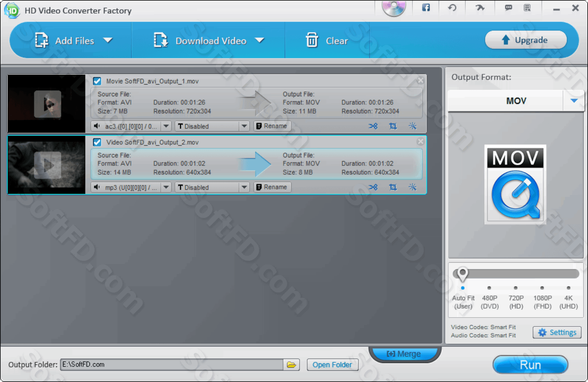Screen dimensions: 588x382
Task: Click the disc burner icon in title bar
Action: pyautogui.click(x=394, y=8)
